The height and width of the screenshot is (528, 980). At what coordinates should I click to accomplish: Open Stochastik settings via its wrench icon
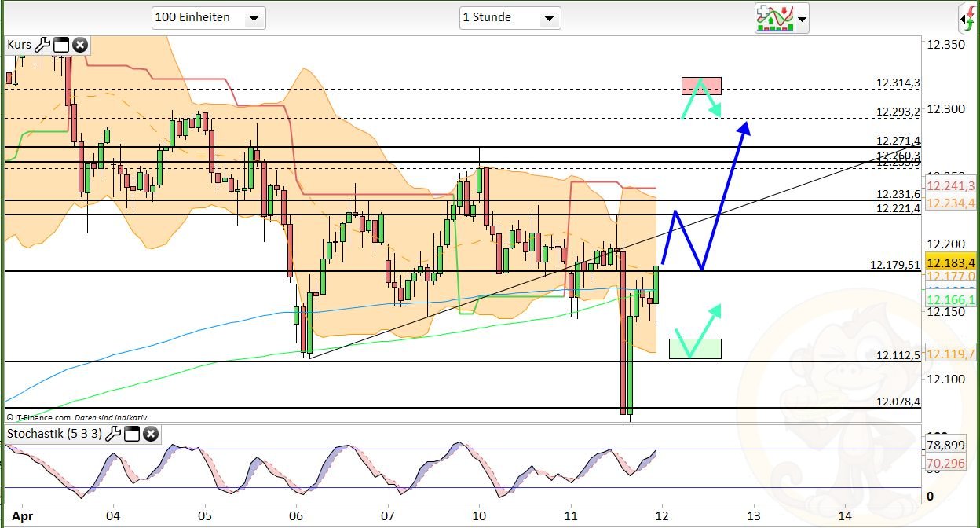tap(113, 434)
